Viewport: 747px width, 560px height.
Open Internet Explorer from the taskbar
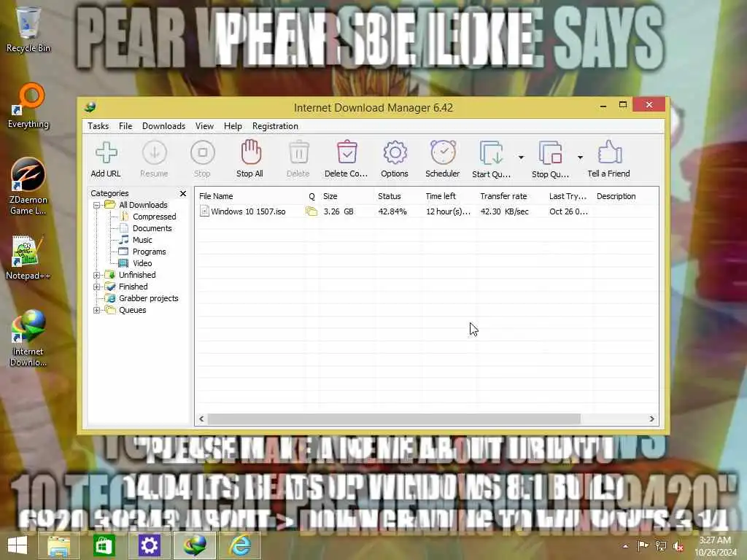click(240, 545)
